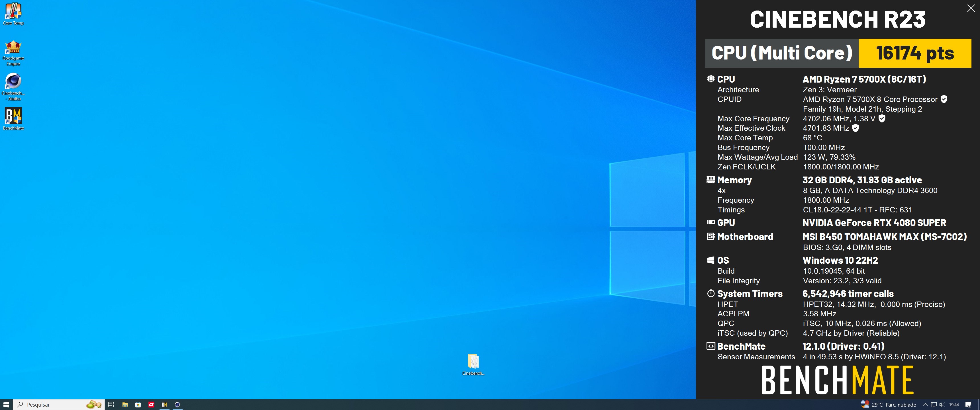Click the CPU chip section icon

711,79
